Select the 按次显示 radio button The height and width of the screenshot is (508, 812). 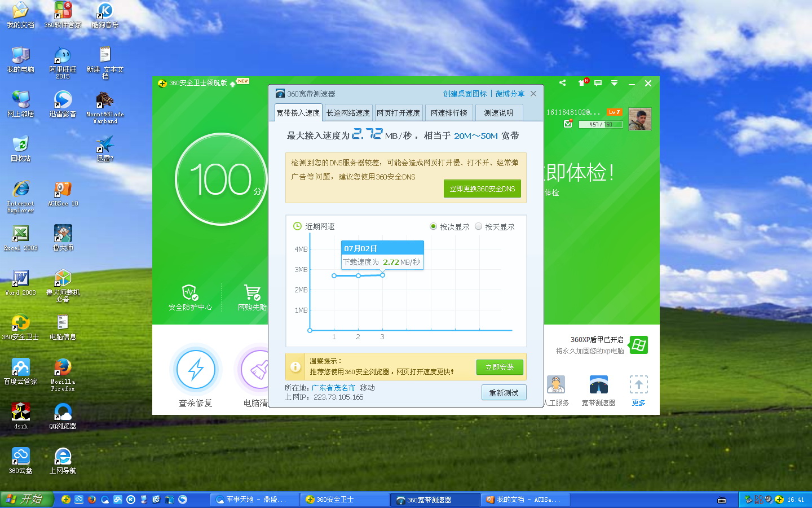tap(433, 226)
